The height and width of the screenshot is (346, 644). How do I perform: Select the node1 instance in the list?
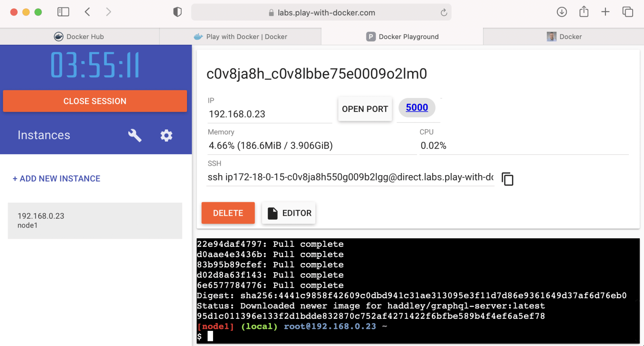click(95, 221)
